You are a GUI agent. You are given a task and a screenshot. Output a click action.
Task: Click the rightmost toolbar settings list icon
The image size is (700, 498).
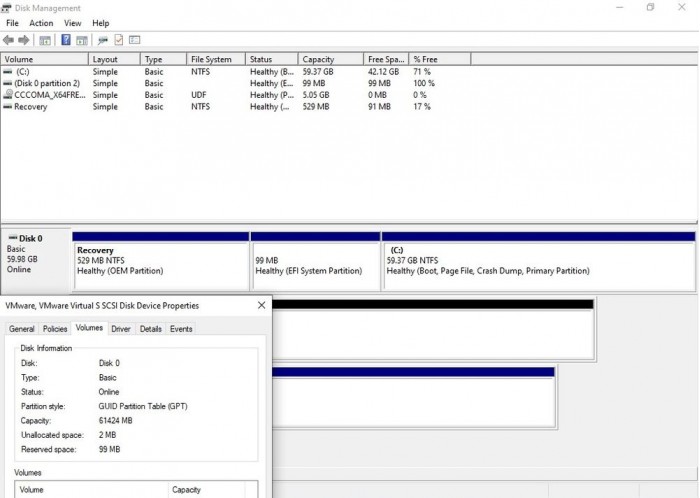click(x=136, y=40)
